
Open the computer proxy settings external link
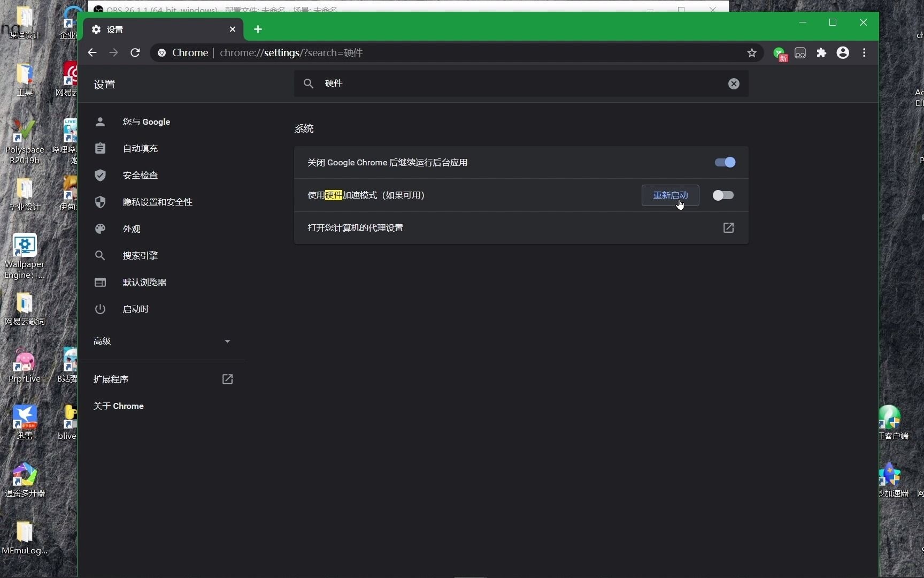pyautogui.click(x=728, y=228)
